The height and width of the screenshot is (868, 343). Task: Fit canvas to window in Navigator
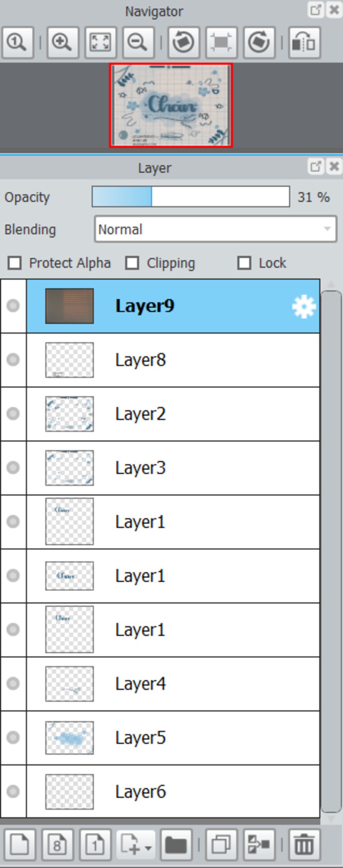[100, 43]
